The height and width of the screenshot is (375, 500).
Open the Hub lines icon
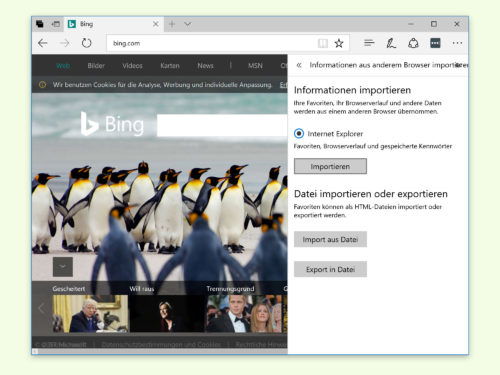[x=369, y=43]
